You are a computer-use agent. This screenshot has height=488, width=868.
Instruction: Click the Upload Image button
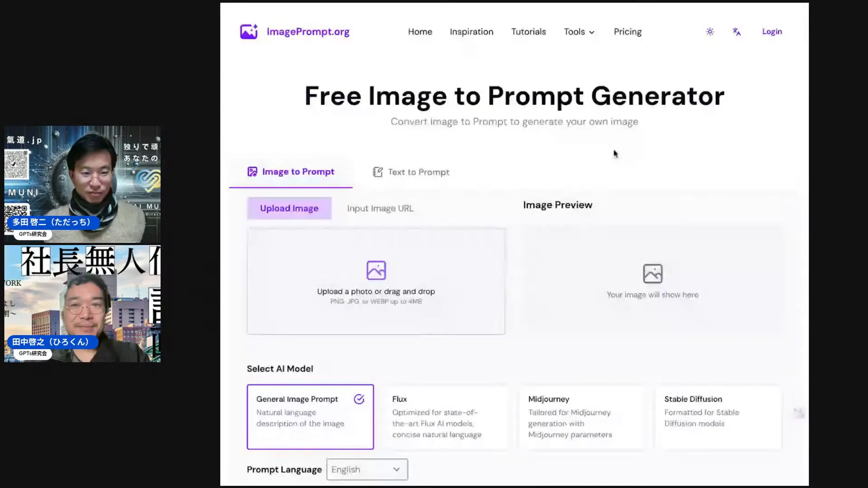click(x=289, y=208)
